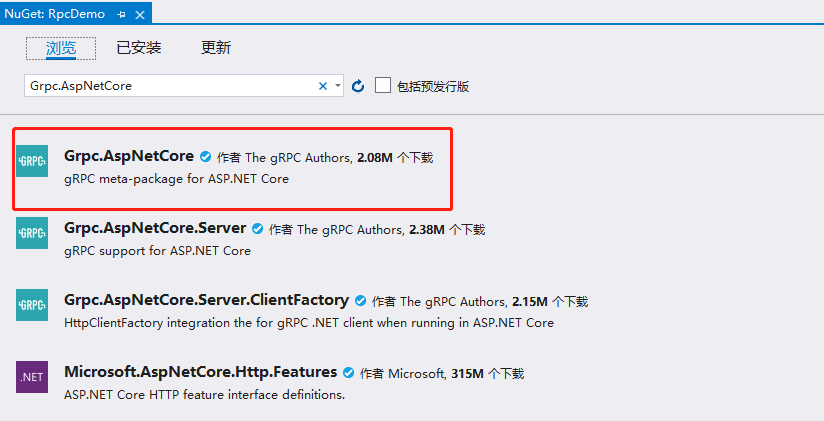
Task: Open the search box history dropdown
Action: coord(337,86)
